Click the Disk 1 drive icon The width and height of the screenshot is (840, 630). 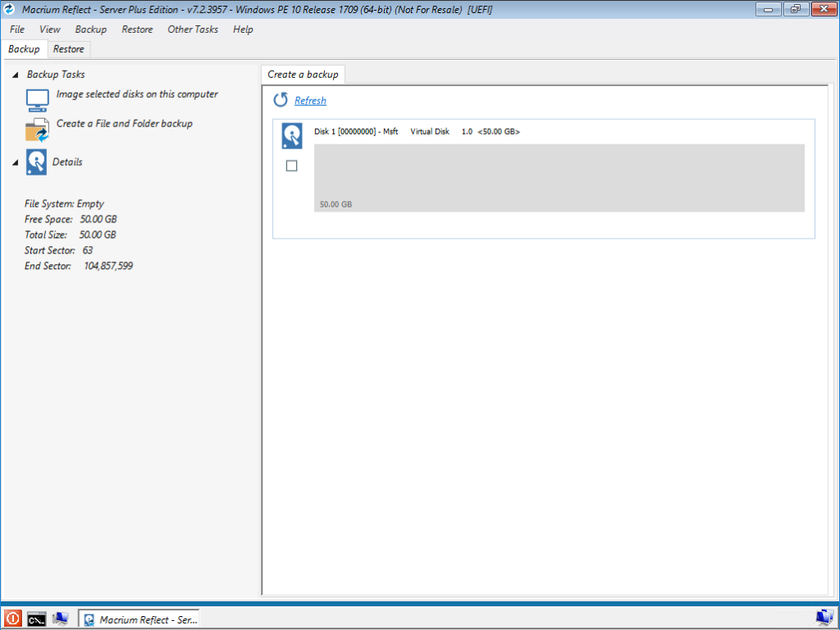point(292,136)
